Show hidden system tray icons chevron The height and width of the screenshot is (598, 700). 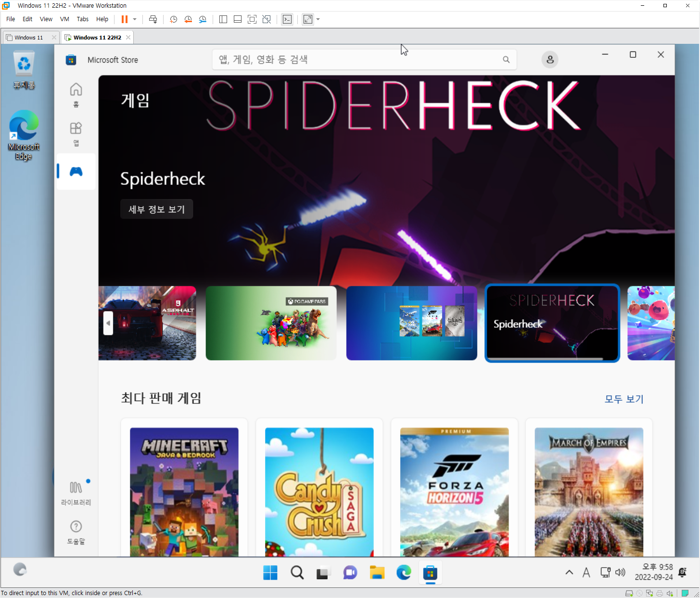pos(569,572)
